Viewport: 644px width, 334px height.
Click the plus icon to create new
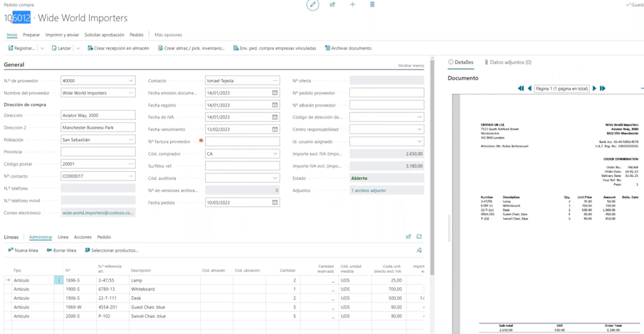[x=352, y=5]
